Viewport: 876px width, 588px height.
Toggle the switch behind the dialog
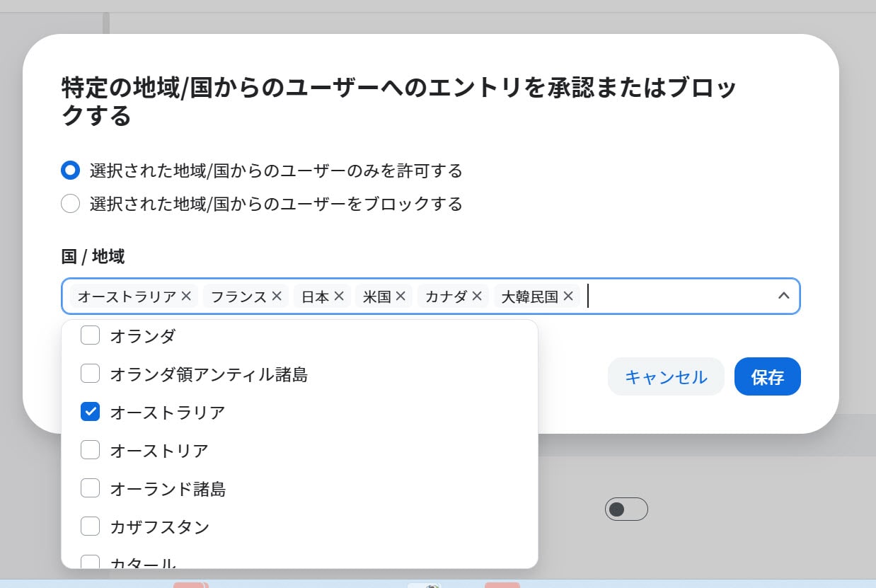pyautogui.click(x=626, y=509)
